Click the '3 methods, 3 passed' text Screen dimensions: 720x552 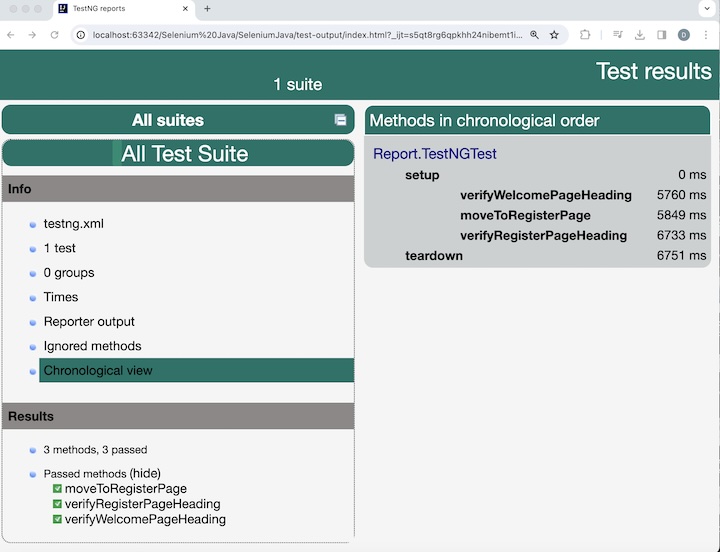tap(96, 450)
